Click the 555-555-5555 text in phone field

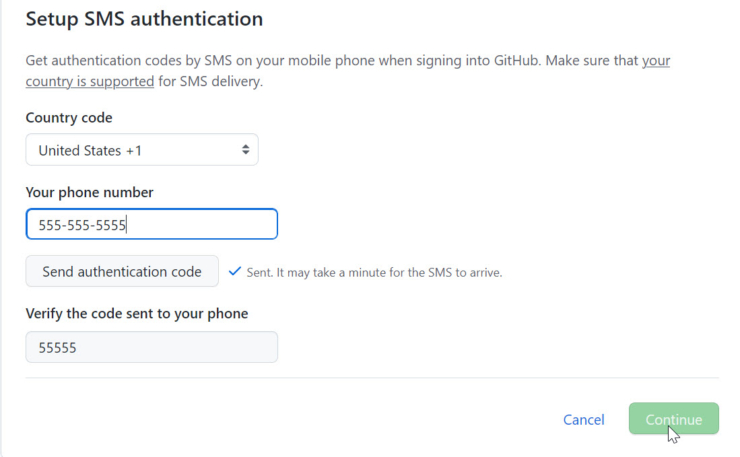[x=82, y=225]
